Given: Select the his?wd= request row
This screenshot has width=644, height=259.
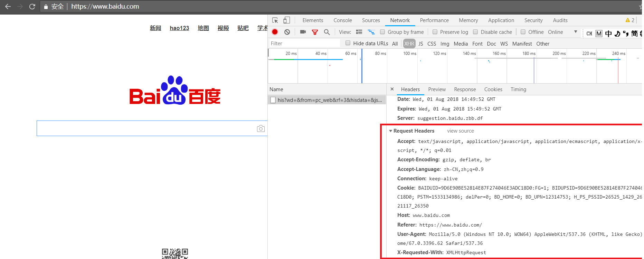Looking at the screenshot, I should coord(327,100).
